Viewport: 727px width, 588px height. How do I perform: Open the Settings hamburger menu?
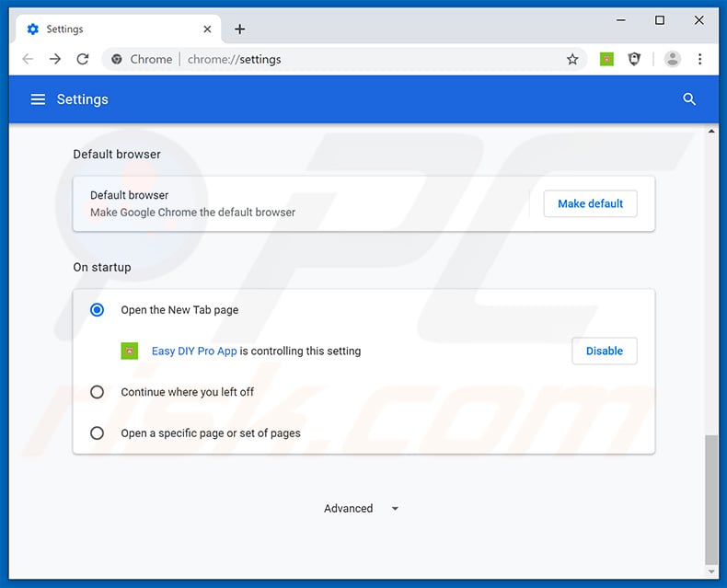pos(38,99)
